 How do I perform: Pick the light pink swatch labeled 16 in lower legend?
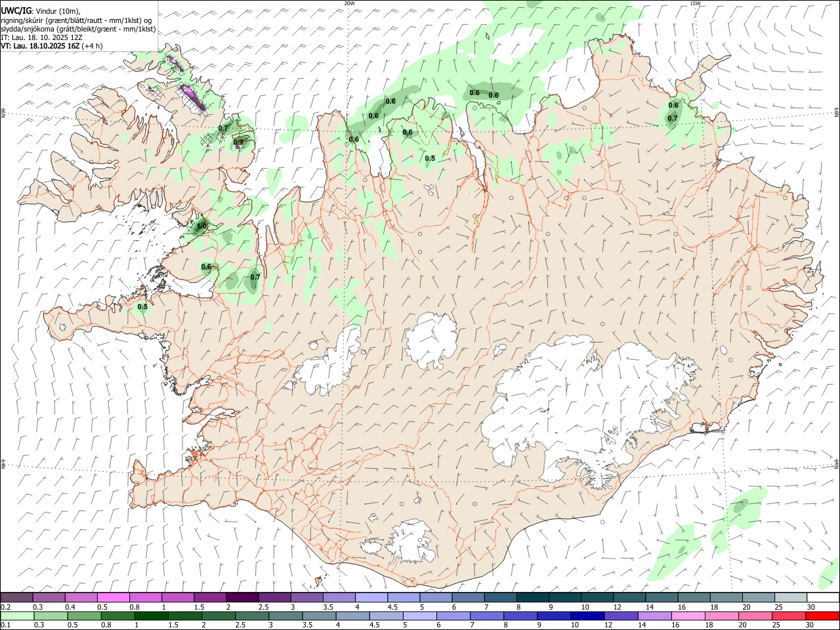[688, 616]
